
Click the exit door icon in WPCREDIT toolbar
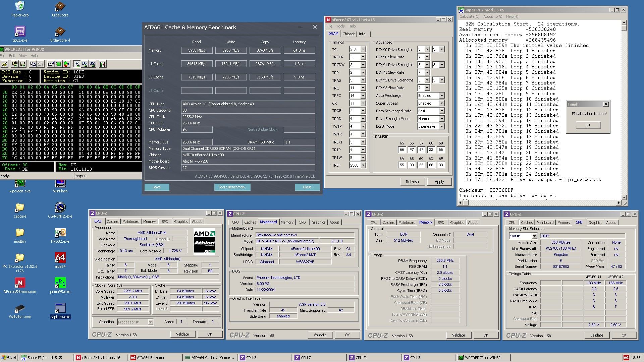(x=103, y=64)
